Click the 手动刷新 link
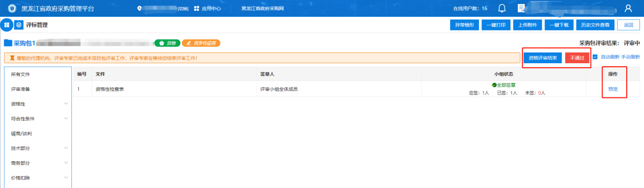This screenshot has width=644, height=188. tap(630, 57)
